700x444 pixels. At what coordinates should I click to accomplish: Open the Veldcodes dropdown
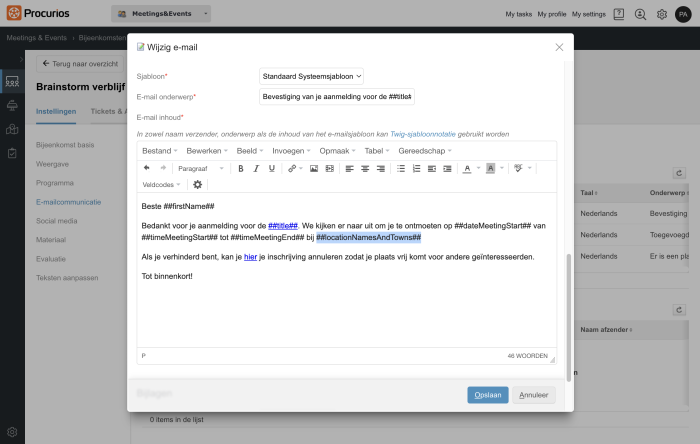pos(161,184)
